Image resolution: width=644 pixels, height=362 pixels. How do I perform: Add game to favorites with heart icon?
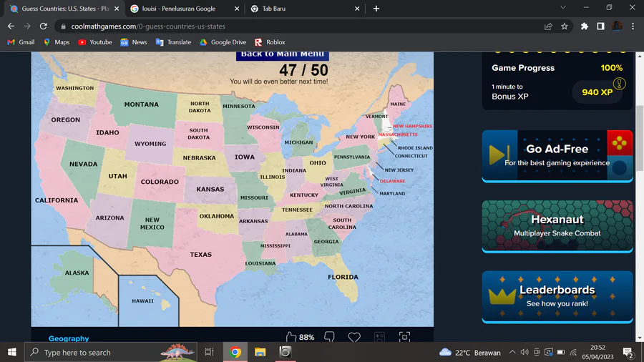pos(354,337)
